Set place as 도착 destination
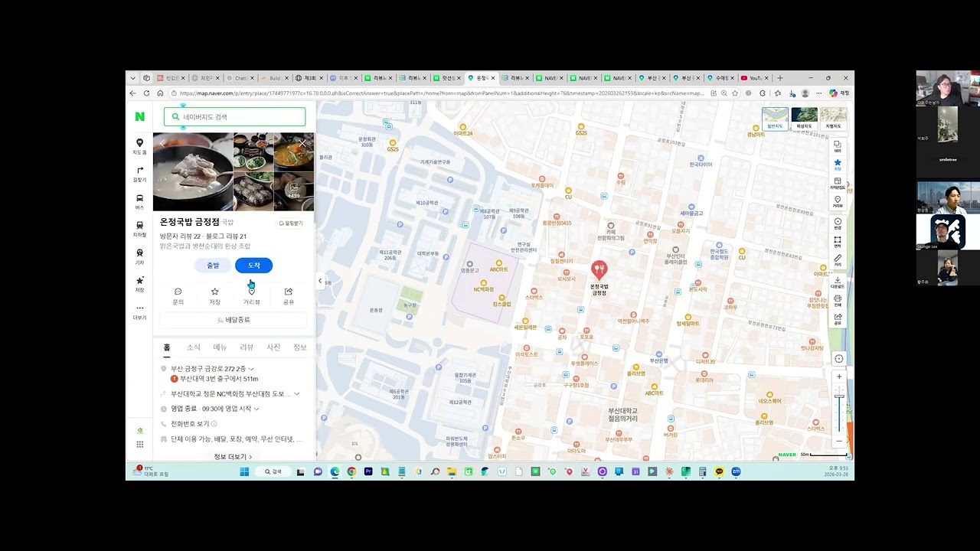The height and width of the screenshot is (551, 980). (x=253, y=265)
